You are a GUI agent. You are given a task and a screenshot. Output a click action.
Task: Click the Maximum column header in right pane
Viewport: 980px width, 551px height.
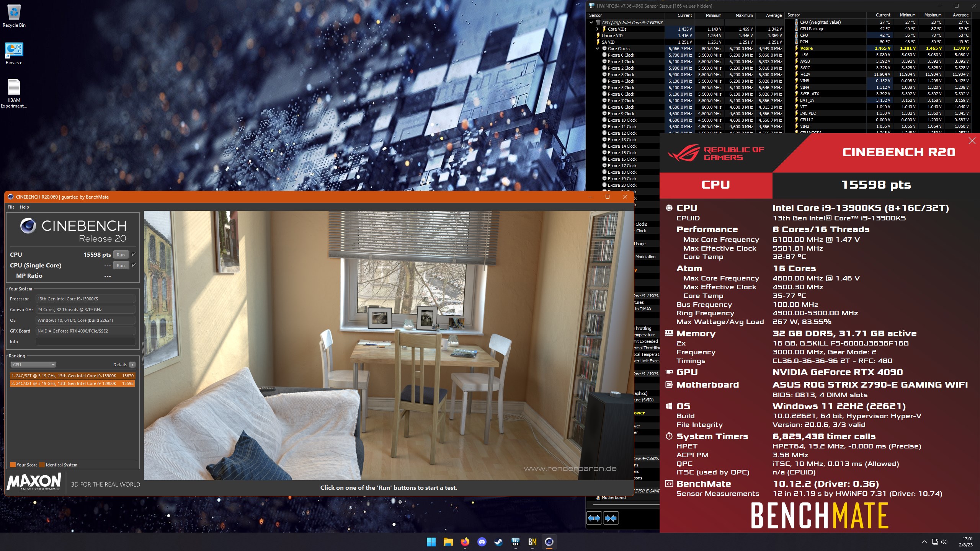point(933,15)
